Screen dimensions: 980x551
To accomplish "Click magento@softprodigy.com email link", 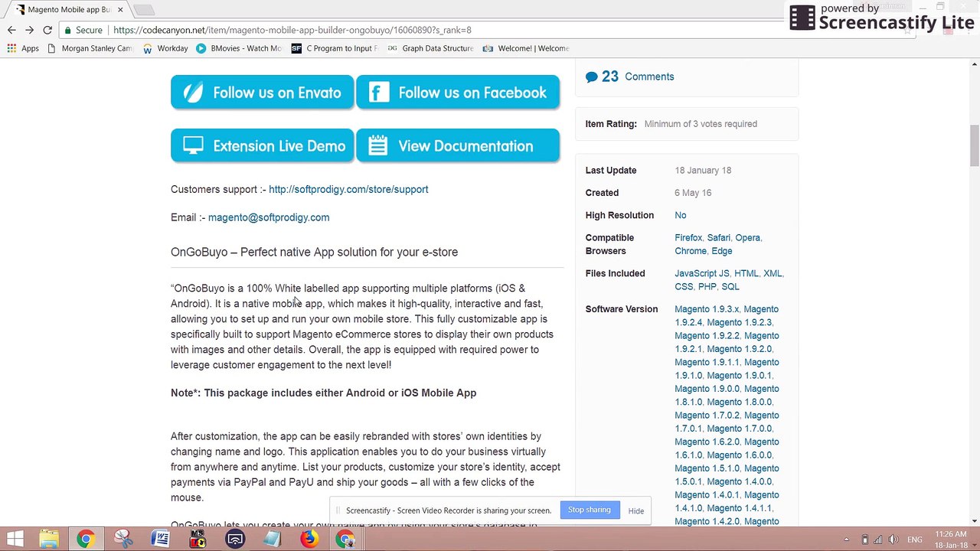I will [269, 217].
